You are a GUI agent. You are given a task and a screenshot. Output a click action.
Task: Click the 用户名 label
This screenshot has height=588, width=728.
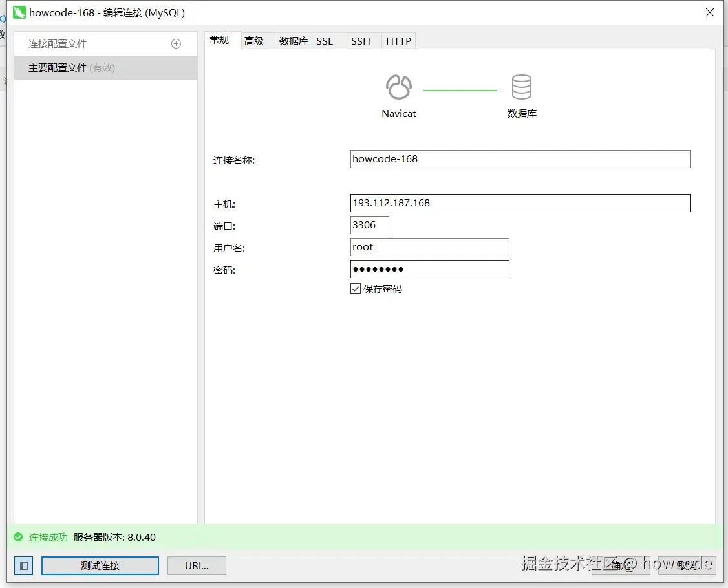click(x=229, y=248)
